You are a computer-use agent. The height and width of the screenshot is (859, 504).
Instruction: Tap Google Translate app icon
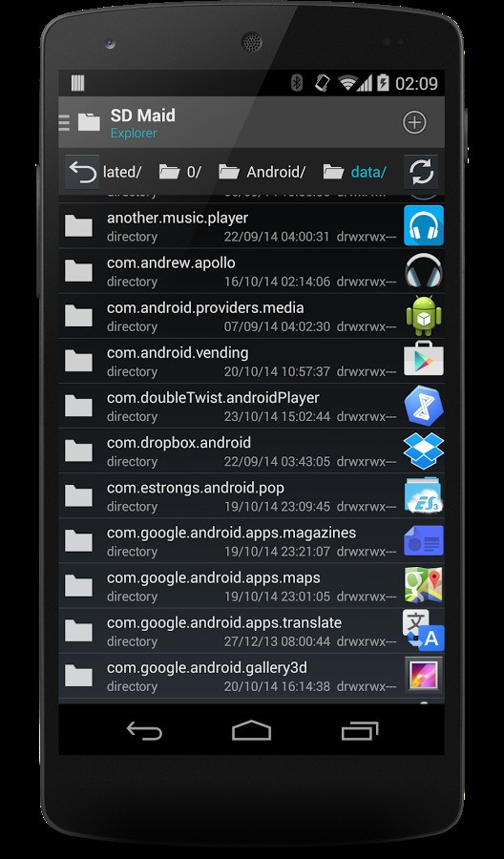pyautogui.click(x=424, y=630)
